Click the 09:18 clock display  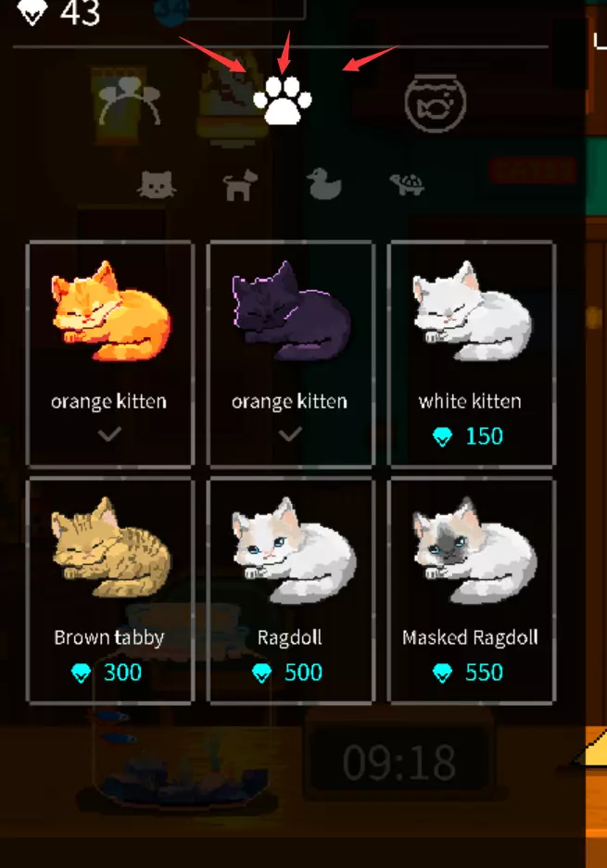(399, 762)
